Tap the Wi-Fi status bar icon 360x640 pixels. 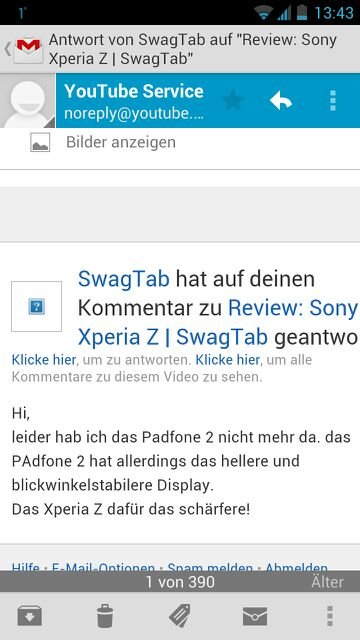point(263,13)
